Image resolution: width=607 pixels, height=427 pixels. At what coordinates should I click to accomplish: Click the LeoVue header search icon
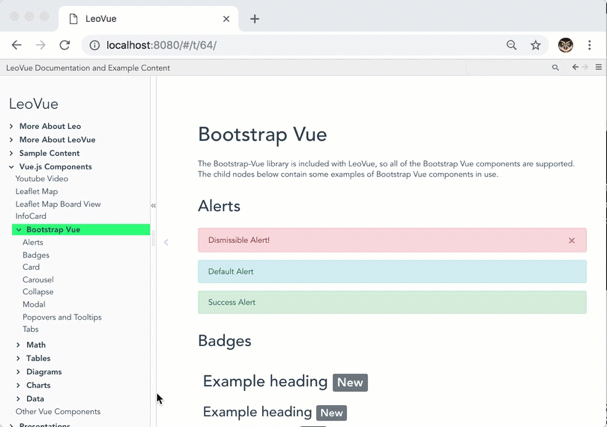[x=555, y=67]
